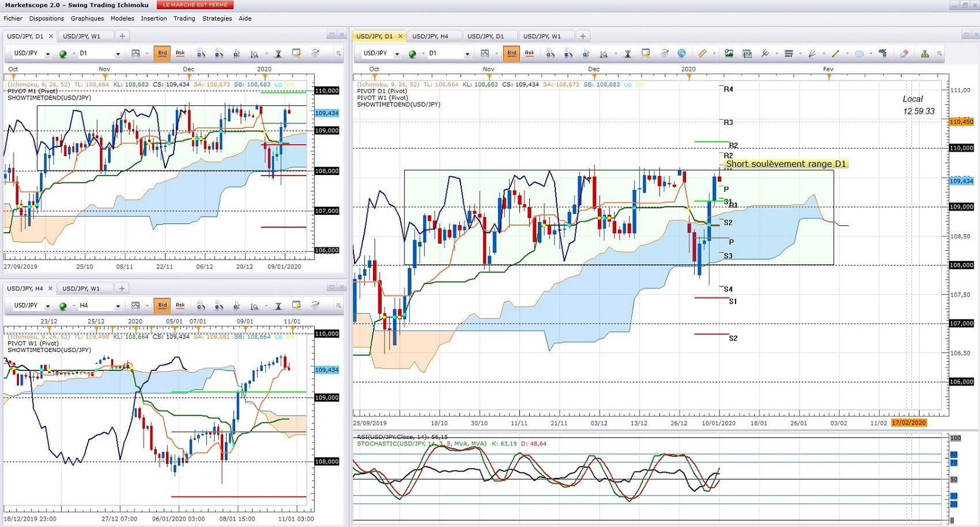Click chart snapshot window icon in right toolbar
Image resolution: width=980 pixels, height=527 pixels.
[x=747, y=54]
